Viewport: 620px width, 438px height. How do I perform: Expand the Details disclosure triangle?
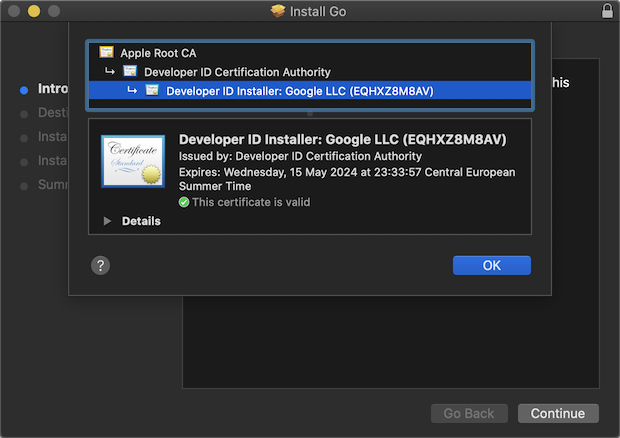point(107,221)
